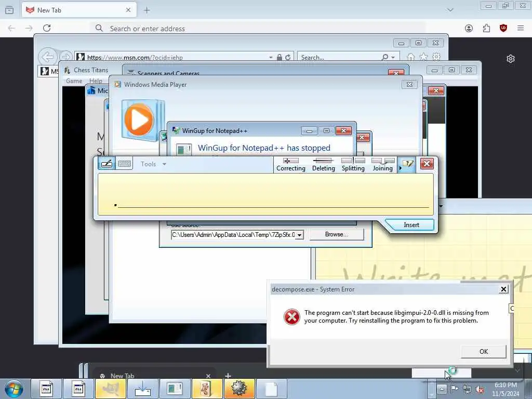
Task: Switch Input Panel to on-screen keyboard mode
Action: pyautogui.click(x=124, y=164)
